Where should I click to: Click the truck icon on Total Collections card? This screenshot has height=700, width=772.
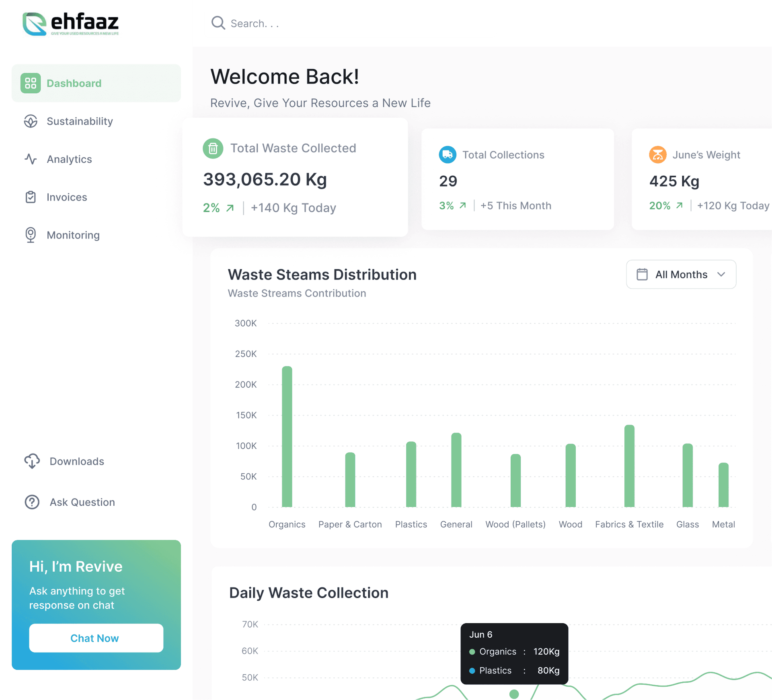(x=448, y=154)
